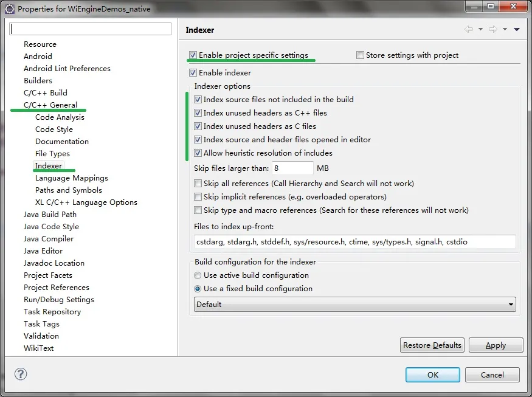Toggle Index unused headers as C files
Screen dimensions: 532x397
click(x=198, y=126)
